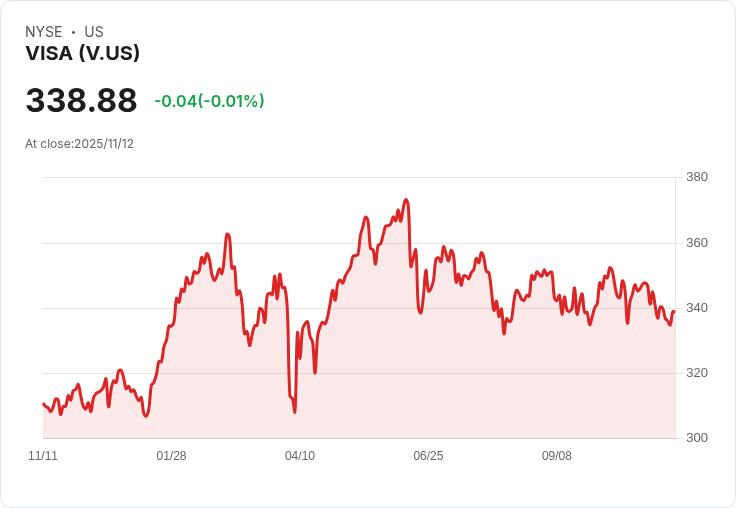
Task: Click the NYSE exchange label
Action: (44, 32)
